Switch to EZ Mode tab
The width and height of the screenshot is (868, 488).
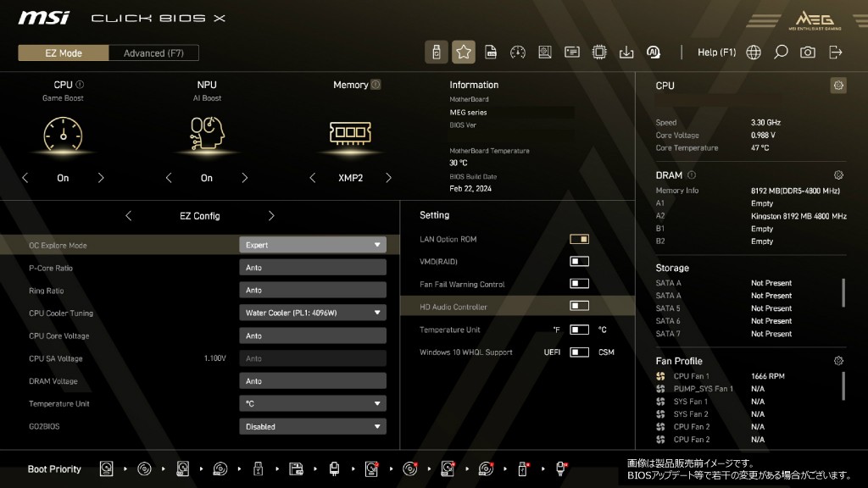click(x=64, y=53)
